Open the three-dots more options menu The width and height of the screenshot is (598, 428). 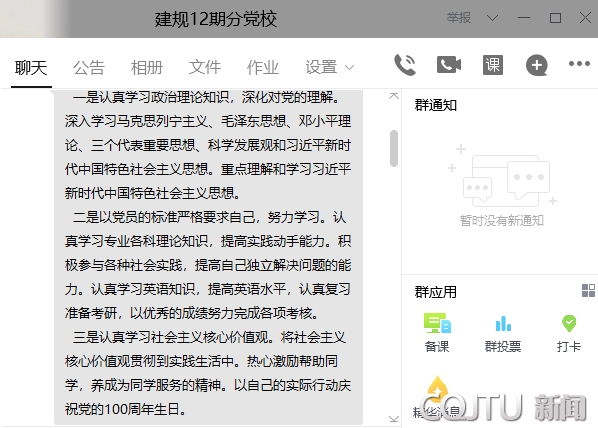(x=579, y=64)
